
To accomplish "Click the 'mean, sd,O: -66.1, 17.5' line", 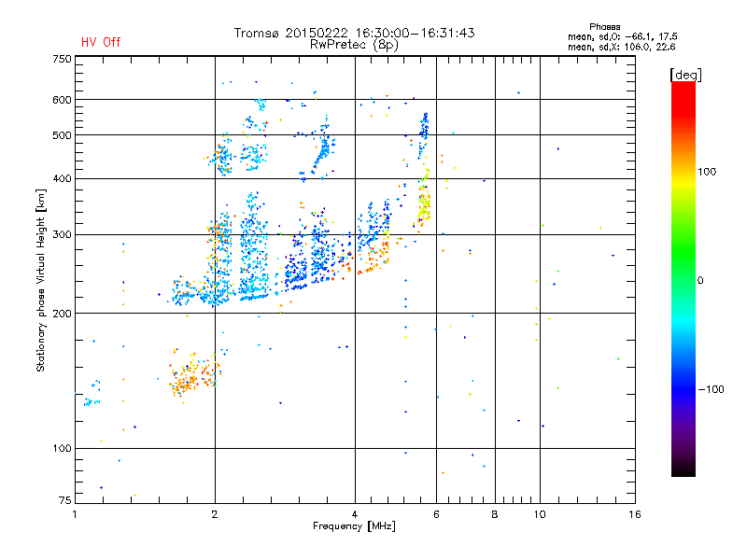I will pos(622,36).
